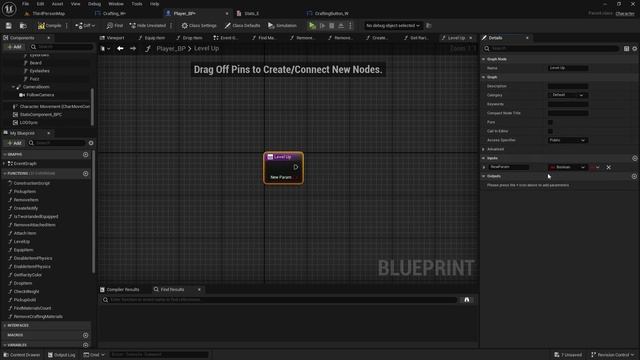Stop the play session
This screenshot has height=360, width=640.
click(x=331, y=26)
